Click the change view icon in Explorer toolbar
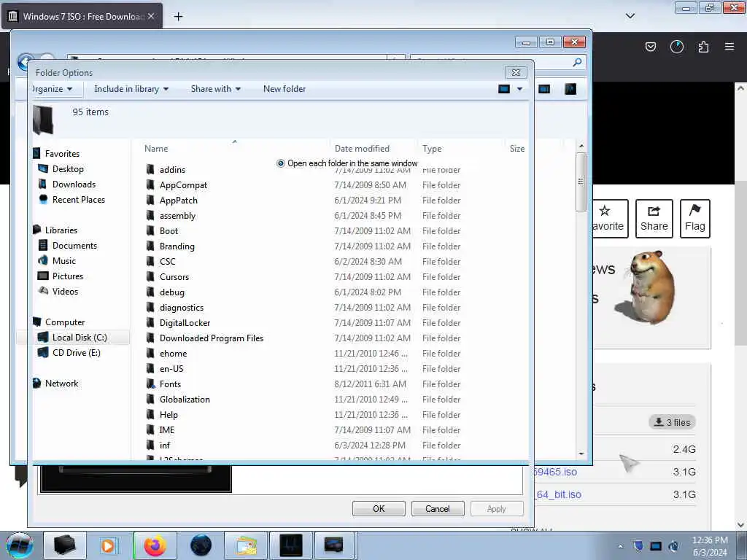The height and width of the screenshot is (560, 747). coord(504,89)
